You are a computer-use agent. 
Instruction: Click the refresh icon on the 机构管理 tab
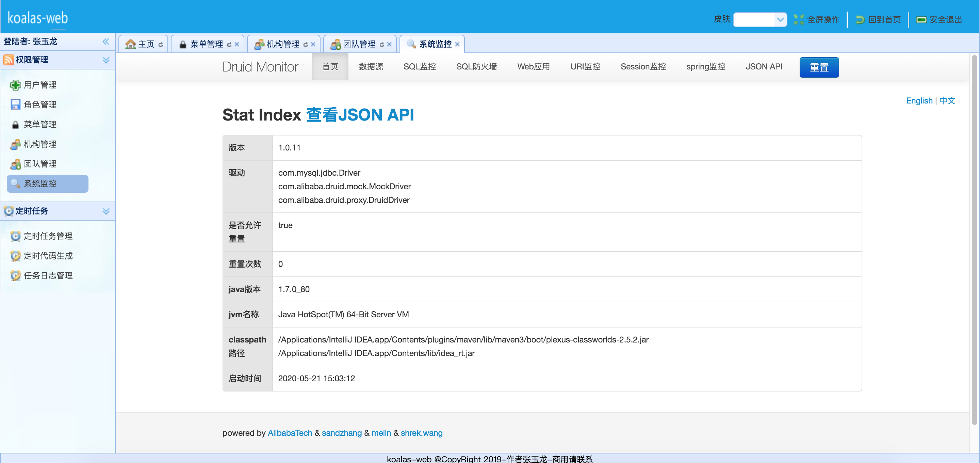tap(306, 45)
